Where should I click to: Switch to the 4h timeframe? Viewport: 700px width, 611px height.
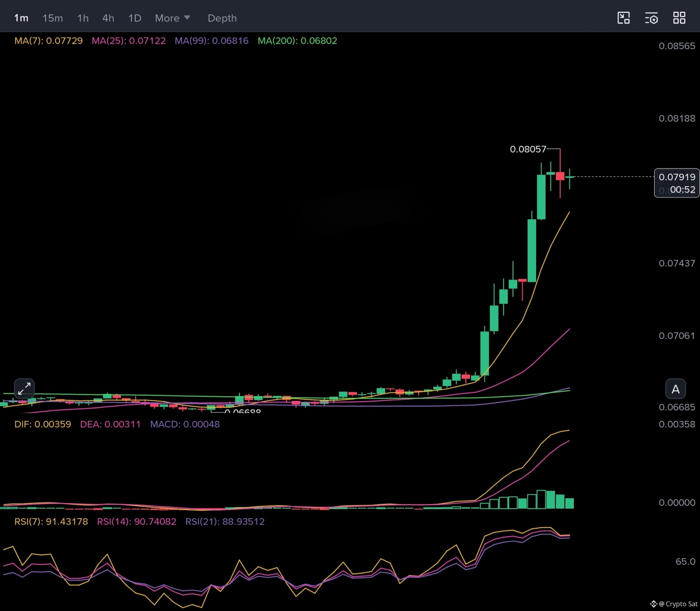[x=108, y=18]
